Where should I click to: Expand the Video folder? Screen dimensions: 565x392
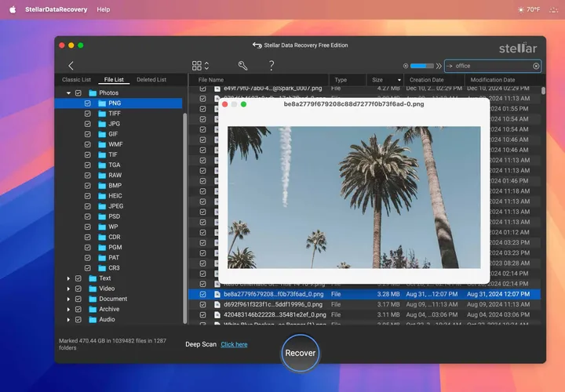[x=68, y=289]
